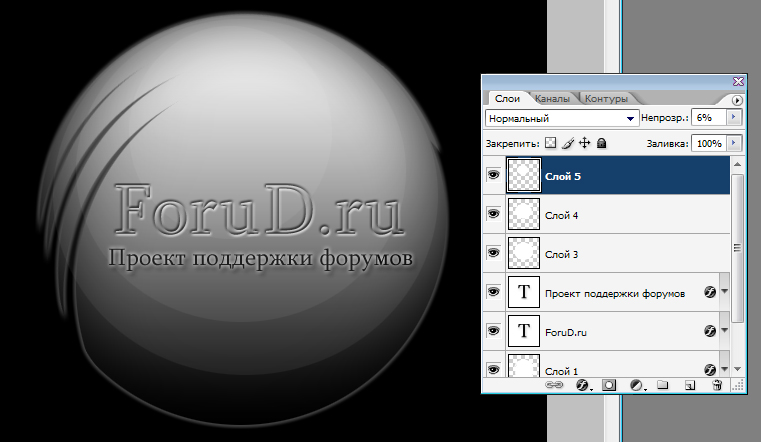Click the lock all padlock icon
Image resolution: width=761 pixels, height=442 pixels.
coord(602,144)
